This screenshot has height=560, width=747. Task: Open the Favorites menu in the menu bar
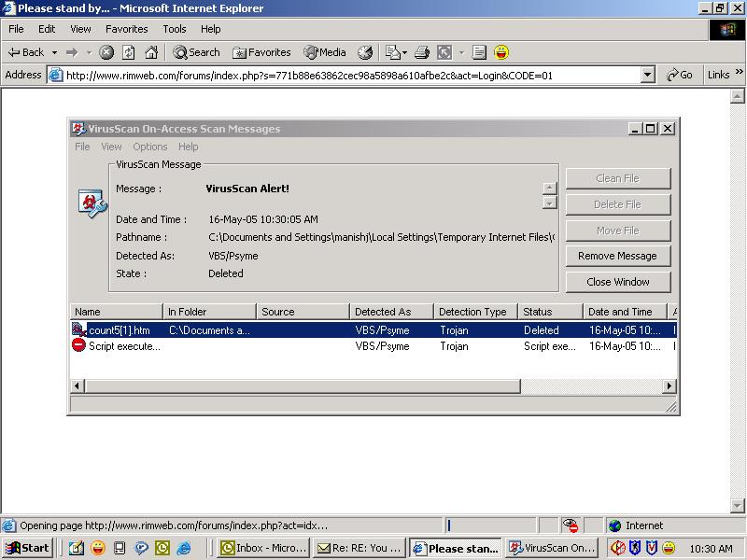click(x=127, y=29)
